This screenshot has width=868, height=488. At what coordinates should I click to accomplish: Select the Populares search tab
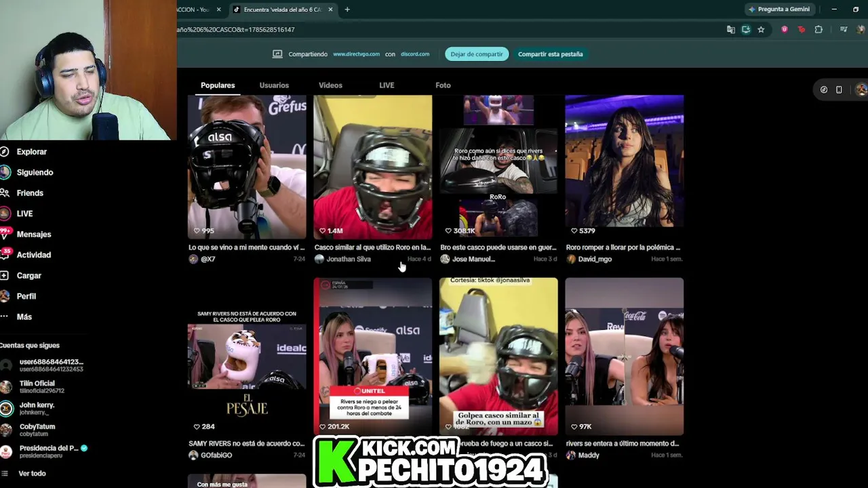pos(218,85)
